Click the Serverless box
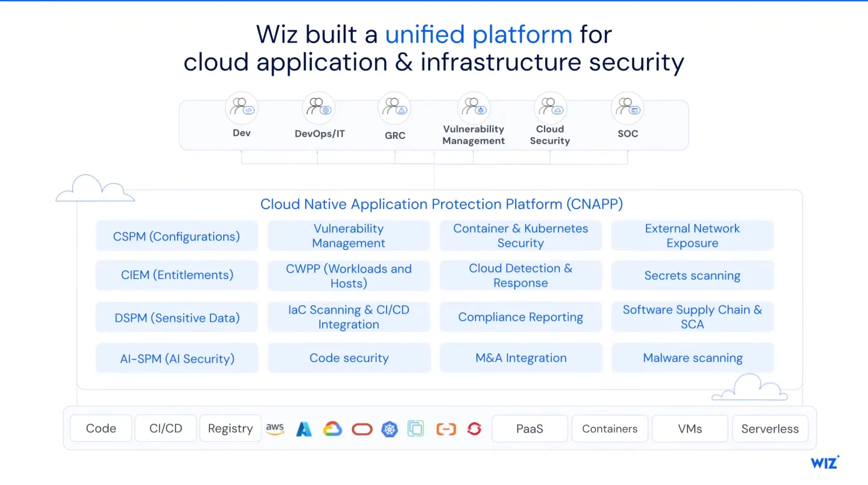The width and height of the screenshot is (868, 485). click(x=770, y=429)
